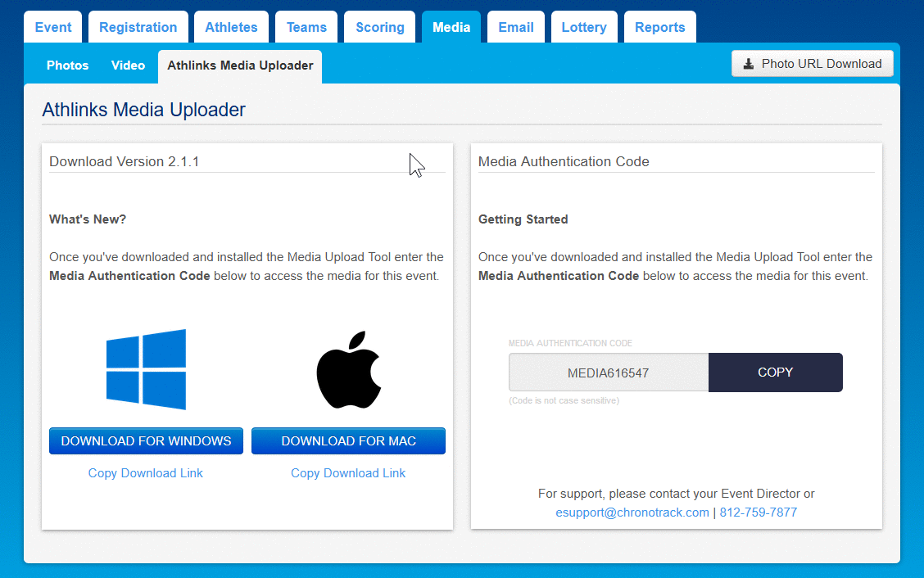Click the Media Authentication Code panel heading

(x=564, y=161)
